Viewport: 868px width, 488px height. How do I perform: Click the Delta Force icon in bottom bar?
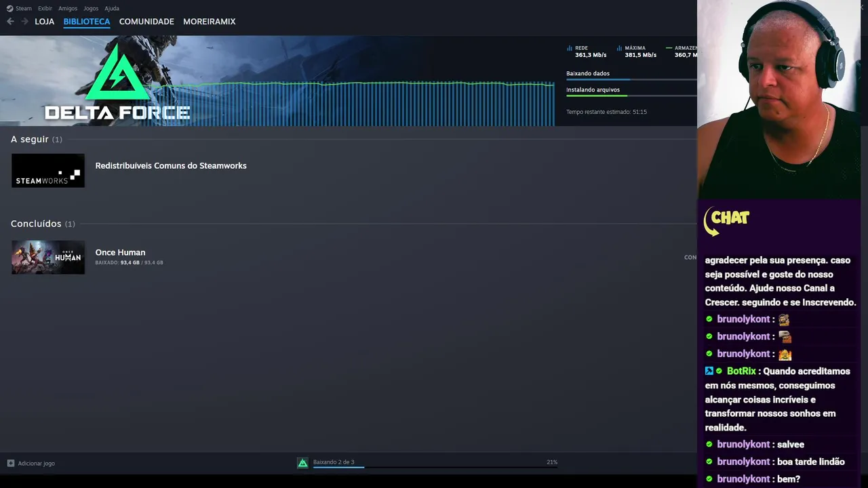pyautogui.click(x=303, y=463)
